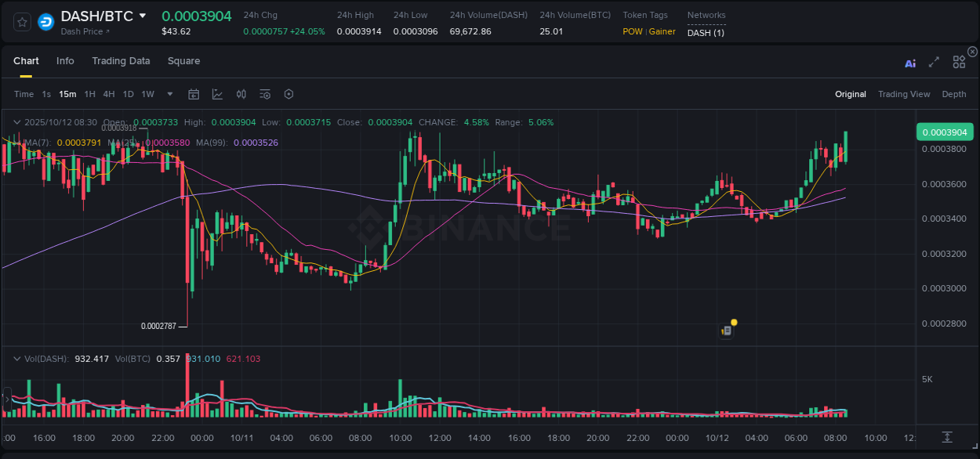The width and height of the screenshot is (980, 459).
Task: Select the 4H timeframe
Action: point(108,94)
